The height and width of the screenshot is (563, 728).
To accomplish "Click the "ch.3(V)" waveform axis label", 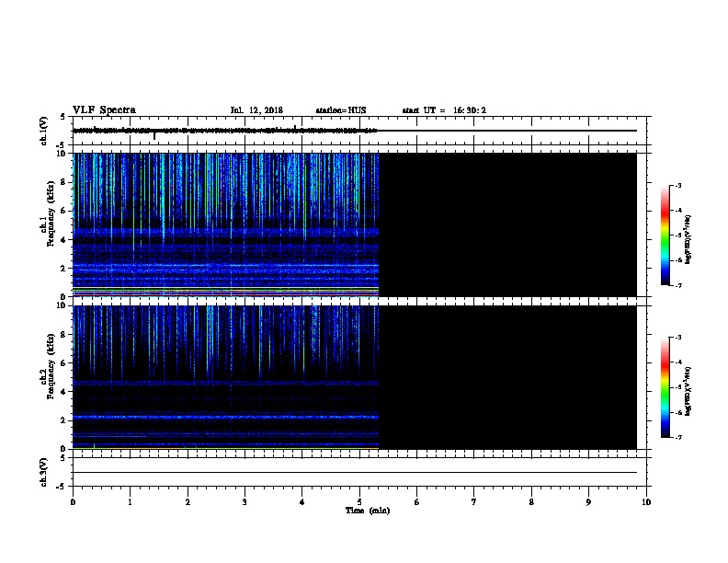I will pyautogui.click(x=43, y=472).
